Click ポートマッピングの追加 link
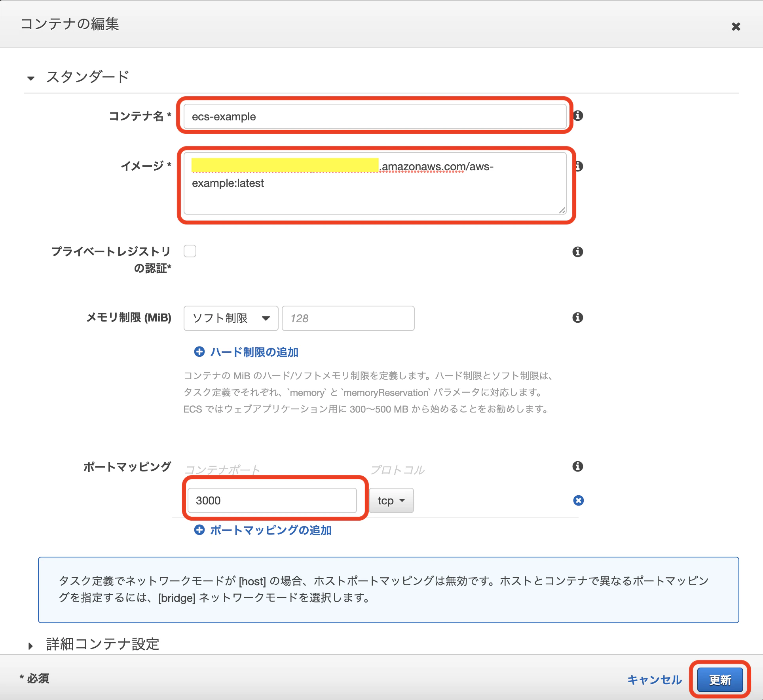Viewport: 763px width, 700px height. click(x=271, y=530)
